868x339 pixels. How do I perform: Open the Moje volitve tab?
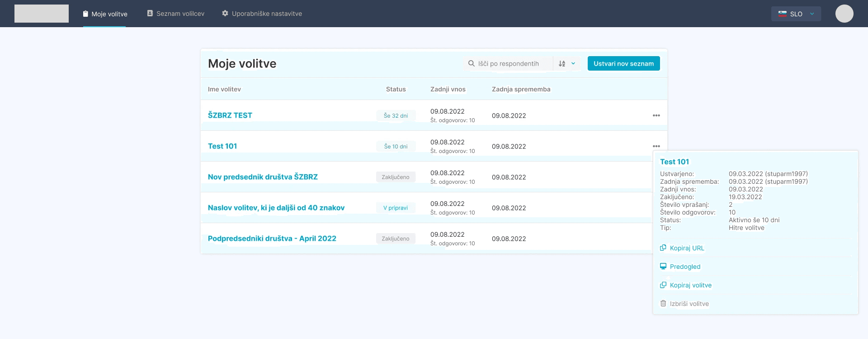[105, 14]
